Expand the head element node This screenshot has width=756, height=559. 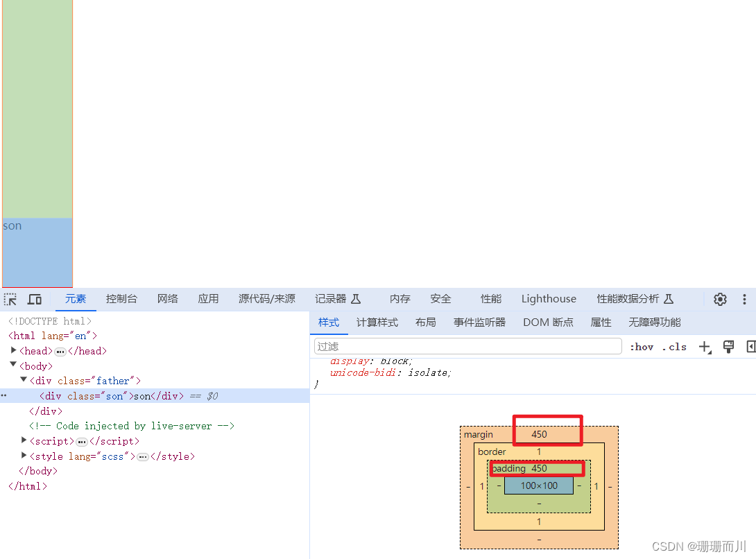(12, 350)
